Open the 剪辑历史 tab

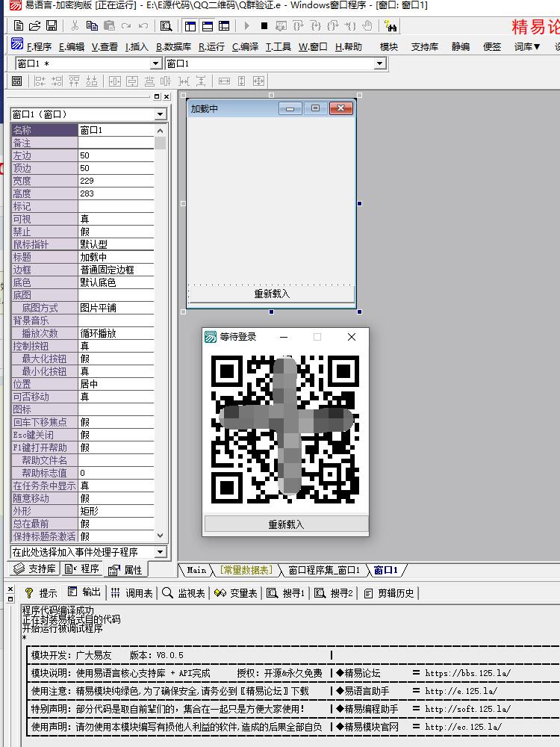click(389, 592)
